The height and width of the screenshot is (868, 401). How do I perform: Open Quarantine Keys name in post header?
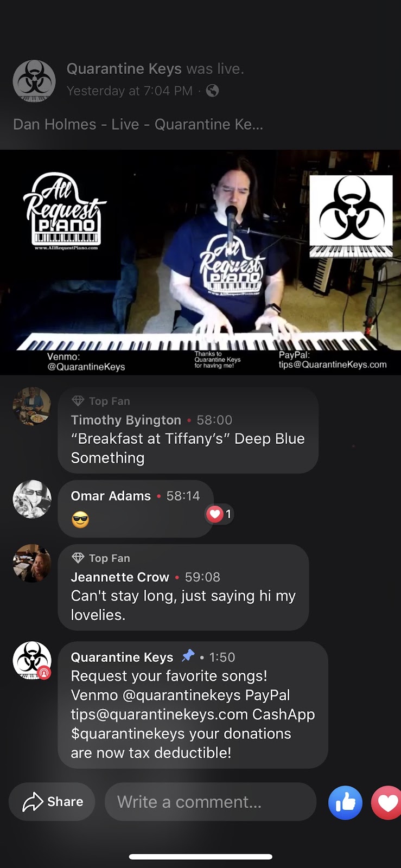tap(124, 68)
